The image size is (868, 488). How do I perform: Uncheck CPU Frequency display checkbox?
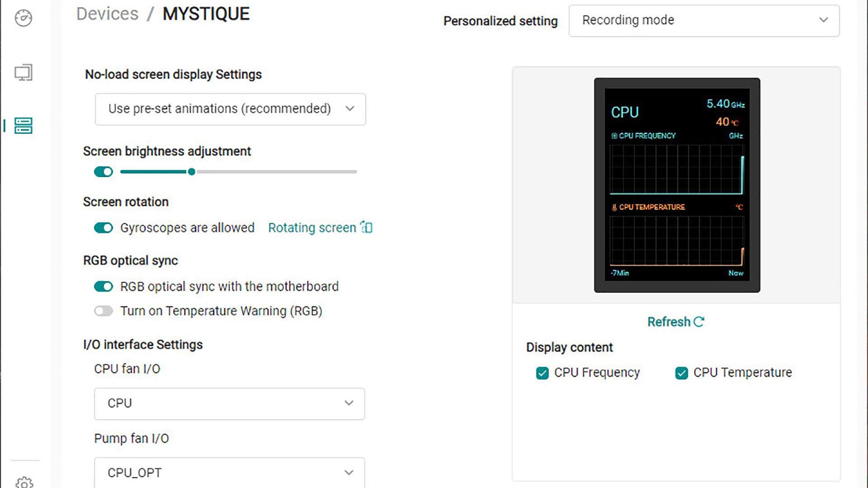pyautogui.click(x=542, y=373)
